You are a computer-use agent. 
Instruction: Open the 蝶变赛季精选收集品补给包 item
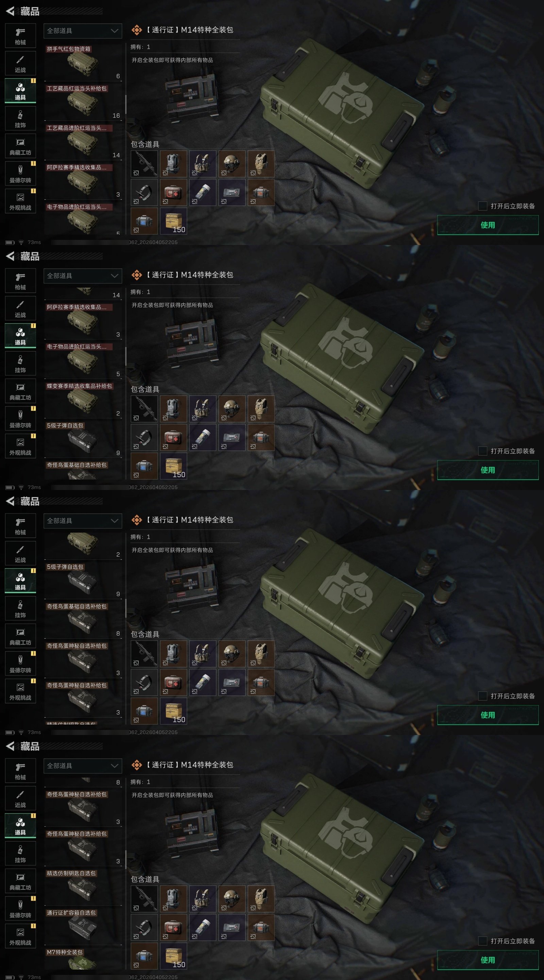pyautogui.click(x=83, y=400)
